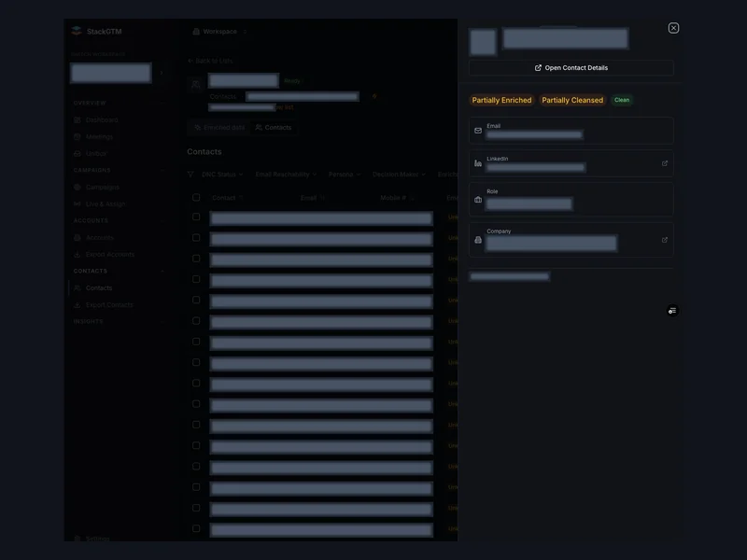Open the Campaigns sidebar item

point(103,188)
